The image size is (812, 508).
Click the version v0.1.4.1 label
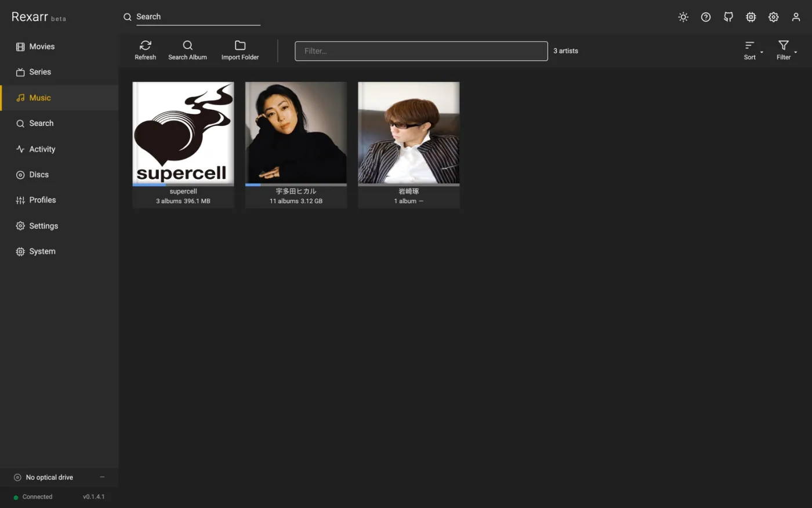tap(94, 497)
